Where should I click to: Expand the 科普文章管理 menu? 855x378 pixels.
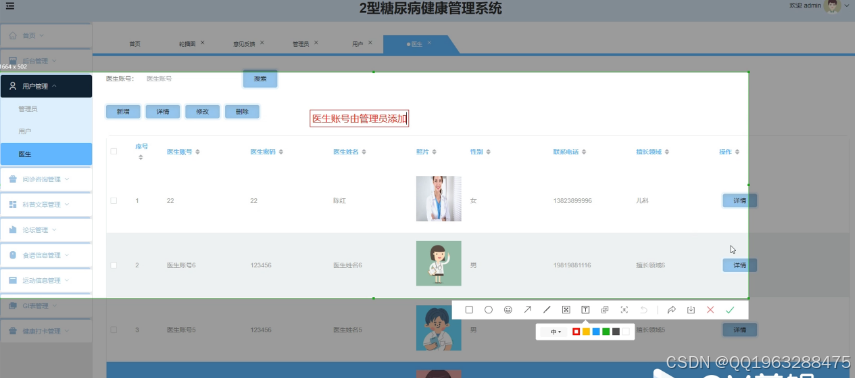[46, 205]
